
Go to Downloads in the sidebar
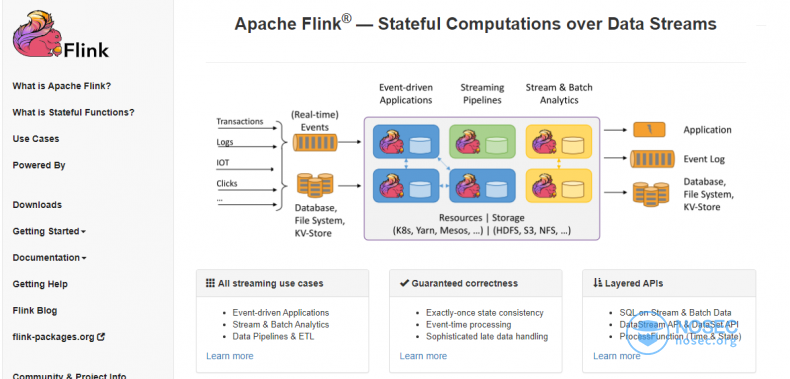(x=37, y=205)
